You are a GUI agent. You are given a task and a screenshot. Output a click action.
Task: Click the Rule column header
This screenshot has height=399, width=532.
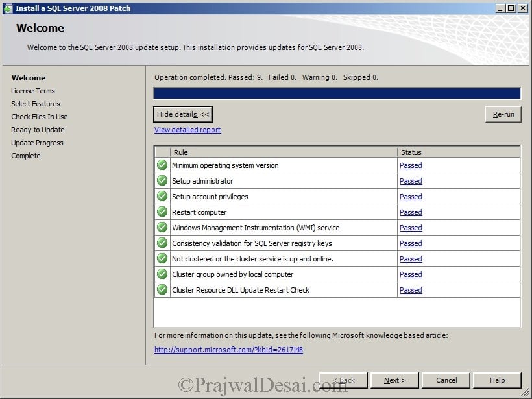click(284, 152)
